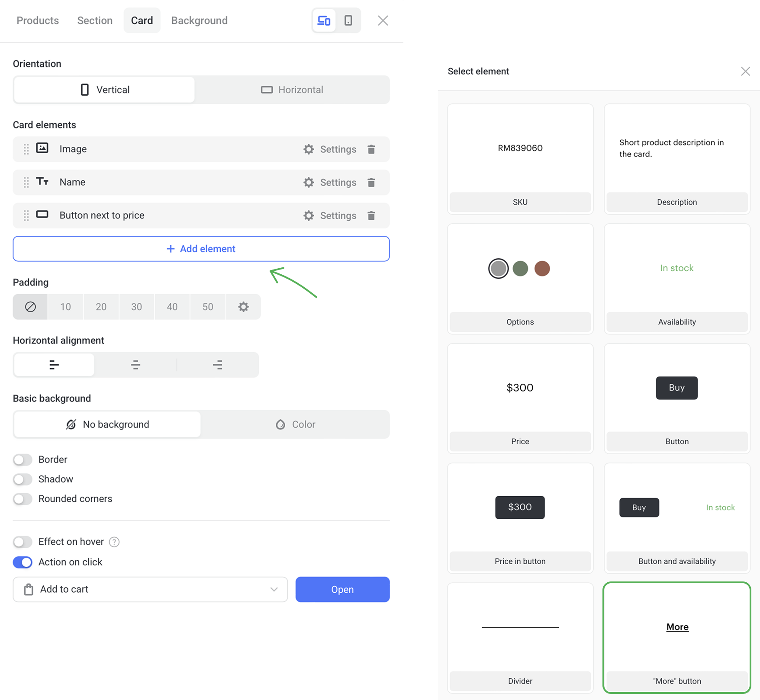The image size is (760, 700).
Task: Enable the Border toggle
Action: 23,459
